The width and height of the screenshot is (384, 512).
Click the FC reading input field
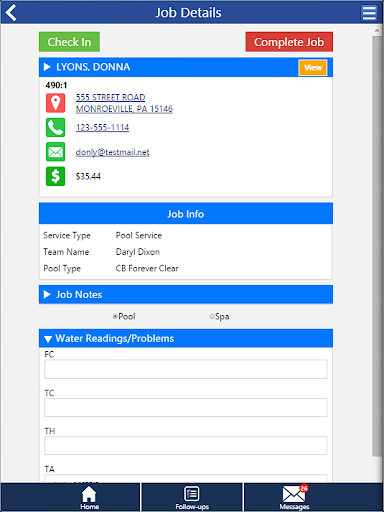pos(186,369)
